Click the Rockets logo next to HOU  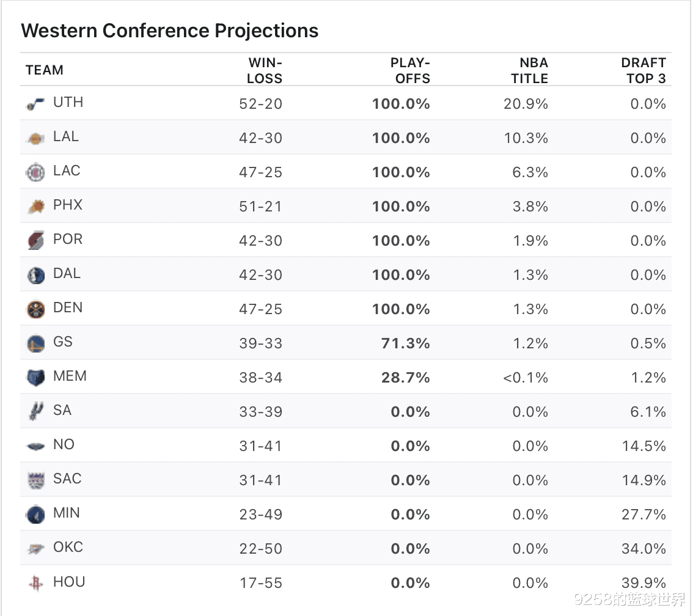[36, 584]
